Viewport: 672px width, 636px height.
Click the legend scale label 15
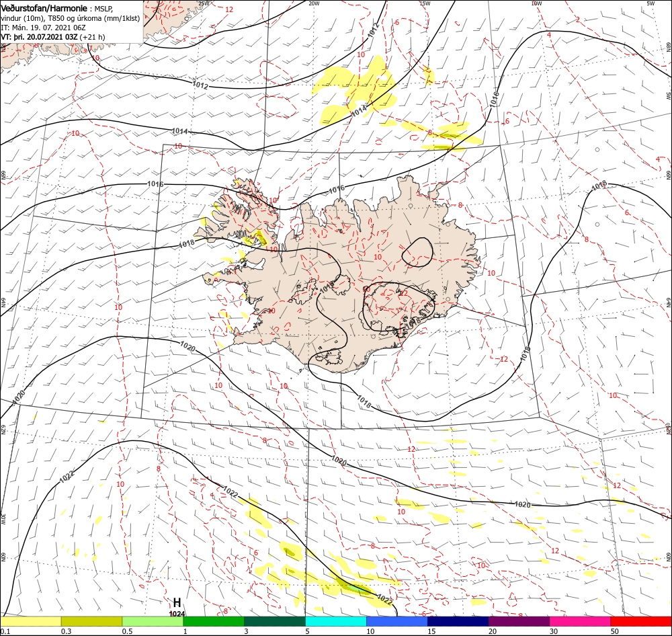431,631
